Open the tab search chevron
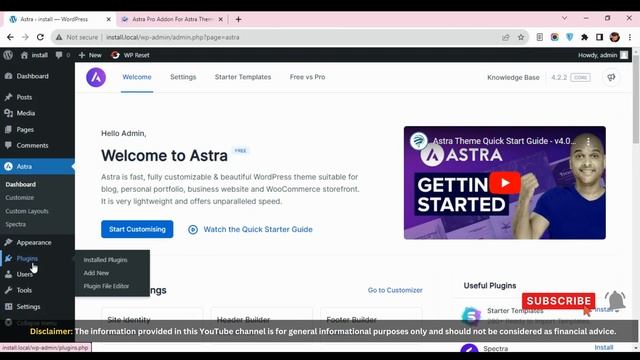The height and width of the screenshot is (360, 640). pyautogui.click(x=564, y=18)
